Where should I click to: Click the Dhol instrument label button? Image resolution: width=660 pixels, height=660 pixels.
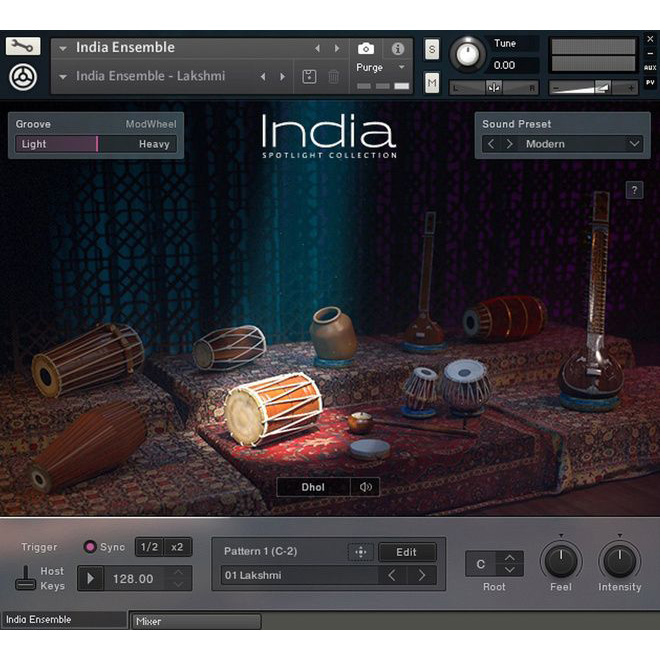tap(313, 487)
